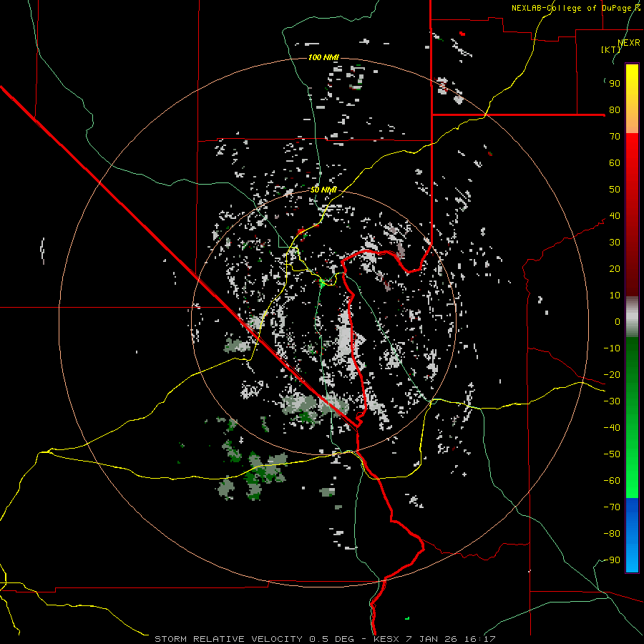644x644 pixels.
Task: Click the 70 value on the velocity scale
Action: pyautogui.click(x=615, y=137)
